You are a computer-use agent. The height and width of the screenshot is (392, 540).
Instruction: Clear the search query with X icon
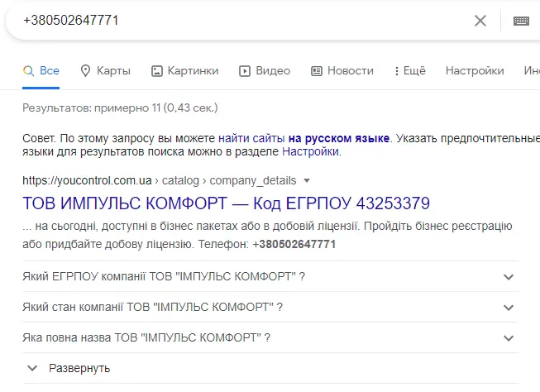480,21
